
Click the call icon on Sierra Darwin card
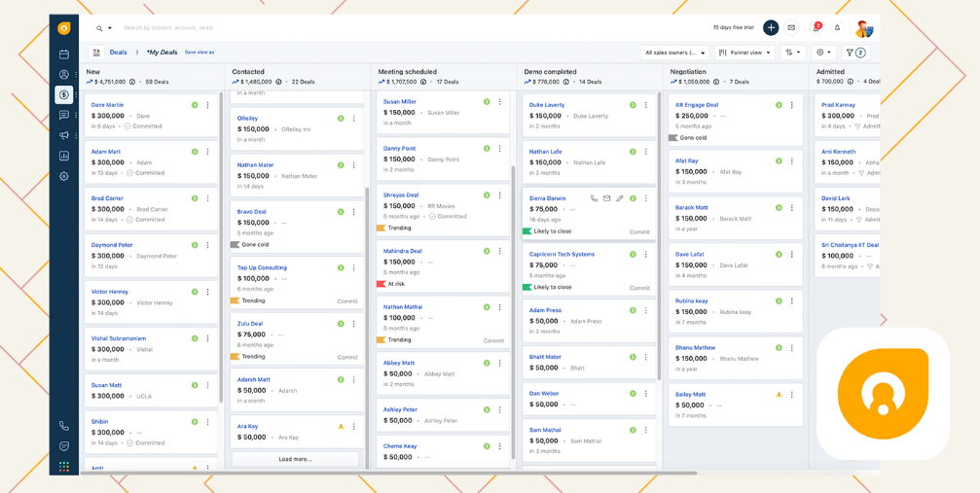pyautogui.click(x=594, y=198)
